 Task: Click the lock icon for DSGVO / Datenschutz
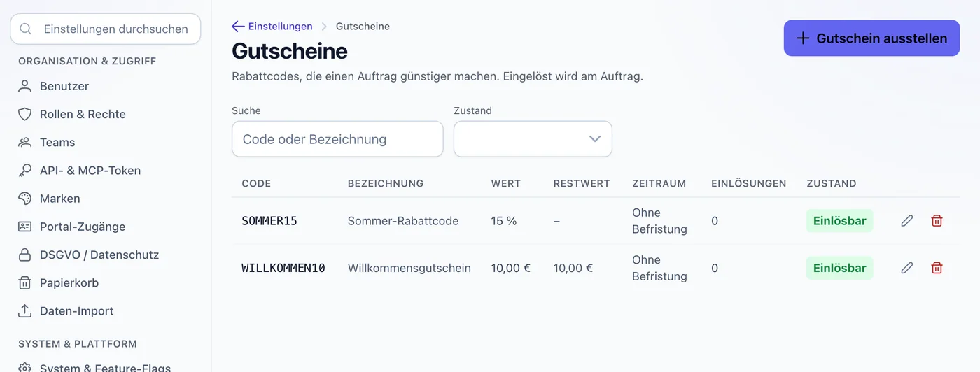tap(25, 255)
